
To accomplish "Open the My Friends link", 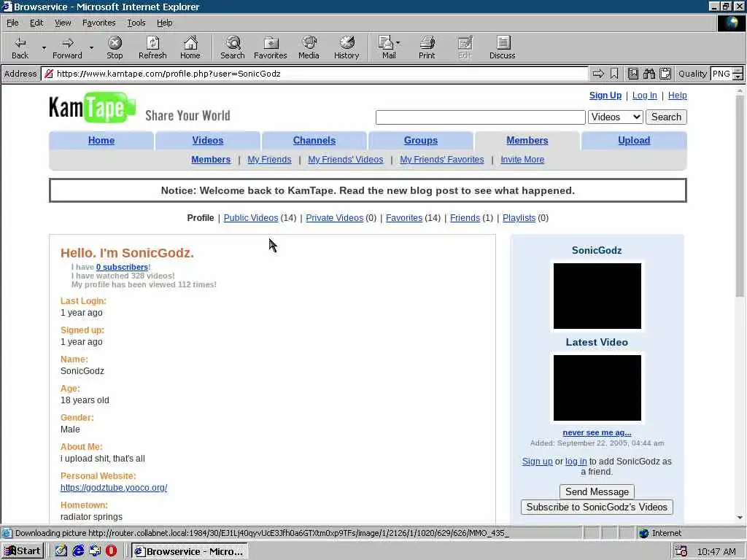I will (x=269, y=160).
